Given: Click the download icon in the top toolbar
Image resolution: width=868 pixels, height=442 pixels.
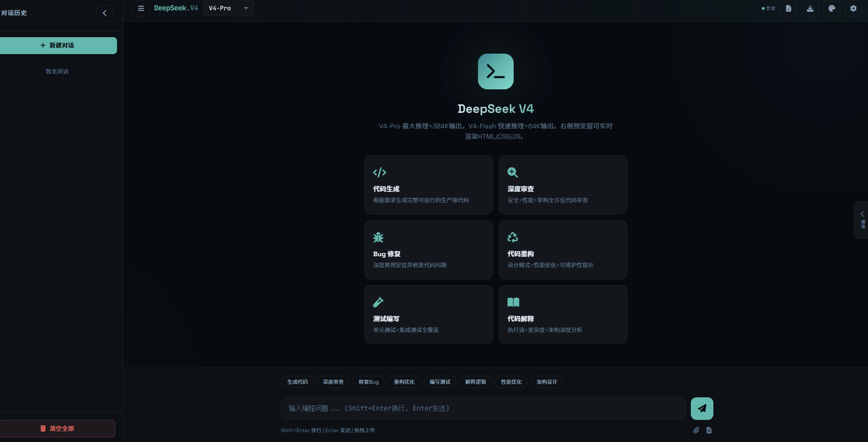Looking at the screenshot, I should [x=810, y=8].
